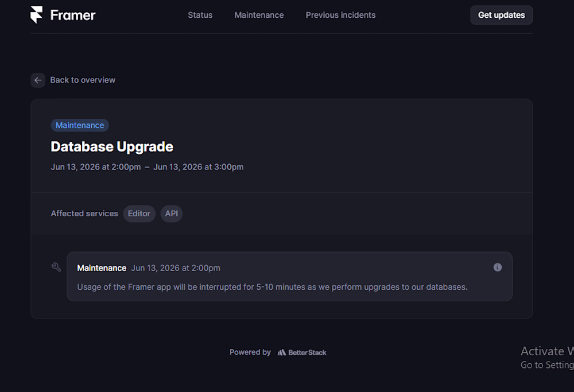
Task: Click bold Maintenance label in update card
Action: [x=102, y=268]
